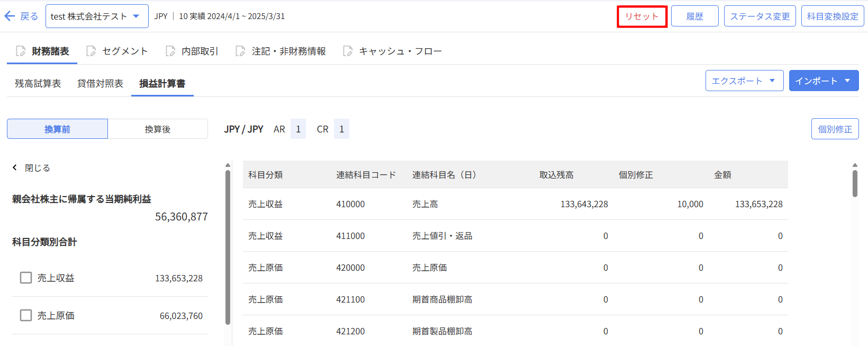The image size is (868, 346).
Task: Click the 財務諸表 document icon
Action: click(x=21, y=51)
